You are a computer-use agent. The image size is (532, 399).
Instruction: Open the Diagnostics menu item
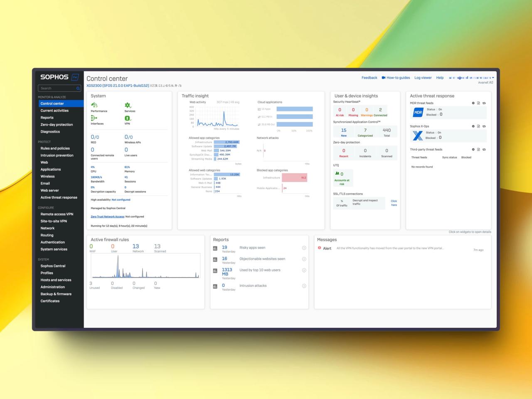pyautogui.click(x=50, y=132)
